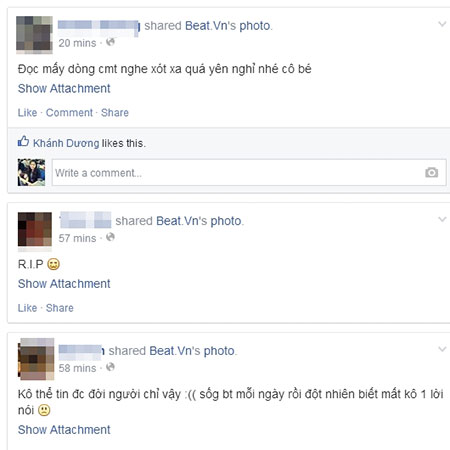Click the commenter profile thumbnail beside comment box

[x=31, y=172]
